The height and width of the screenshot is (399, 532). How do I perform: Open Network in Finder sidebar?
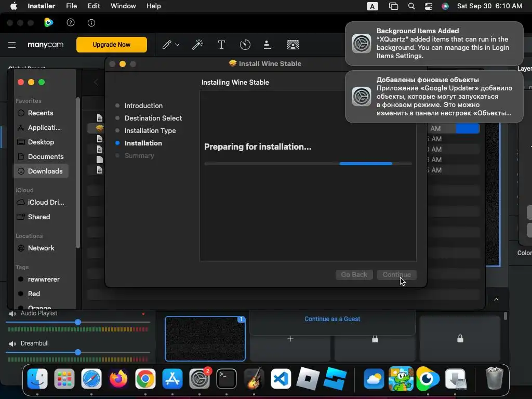tap(41, 248)
